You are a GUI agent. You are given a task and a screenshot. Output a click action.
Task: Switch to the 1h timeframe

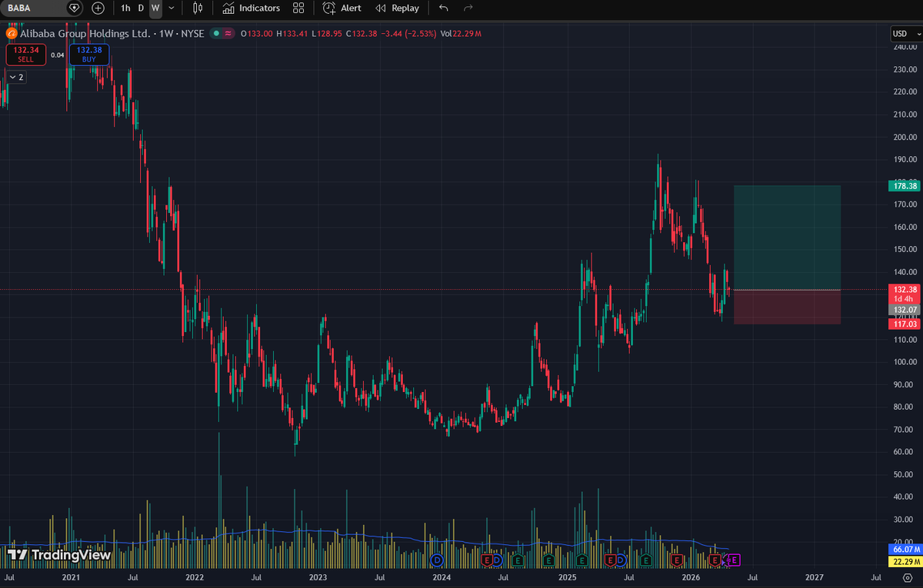point(125,8)
